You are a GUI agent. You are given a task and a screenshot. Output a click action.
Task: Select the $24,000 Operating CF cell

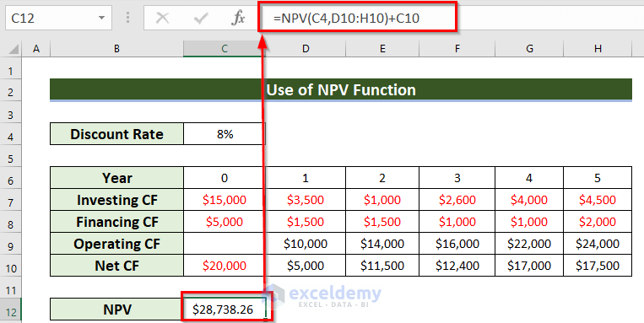pyautogui.click(x=598, y=244)
